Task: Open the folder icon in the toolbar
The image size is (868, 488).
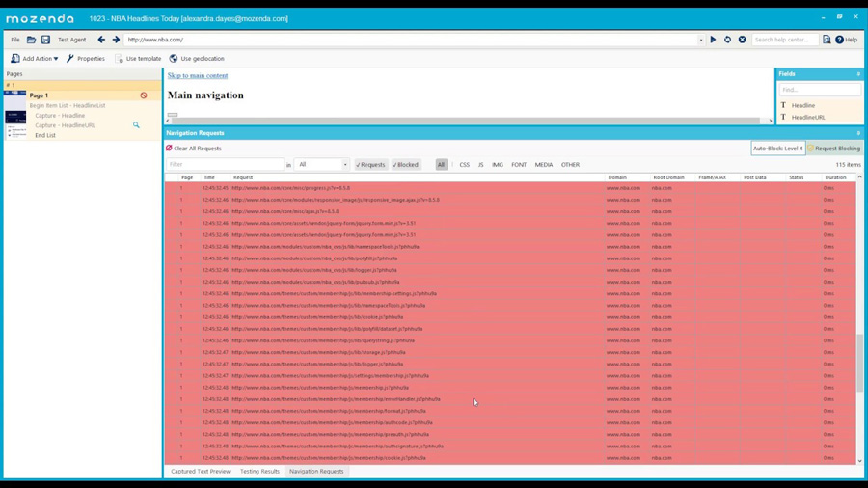Action: [31, 40]
